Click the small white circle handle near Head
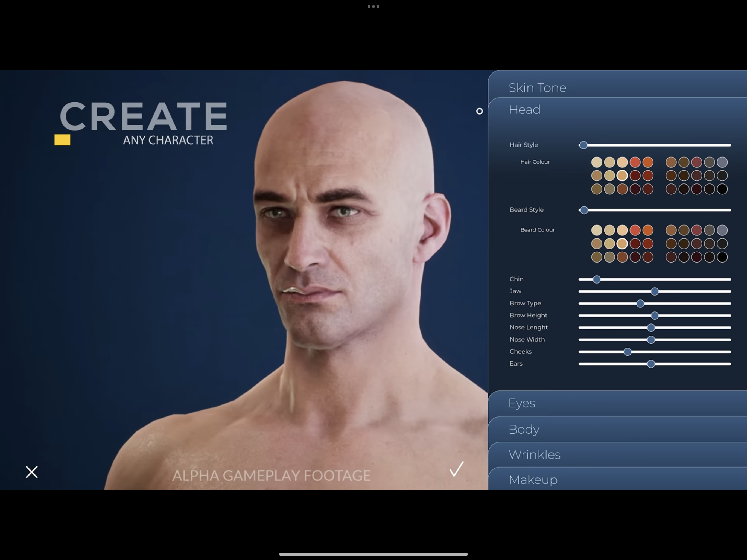 click(x=479, y=111)
